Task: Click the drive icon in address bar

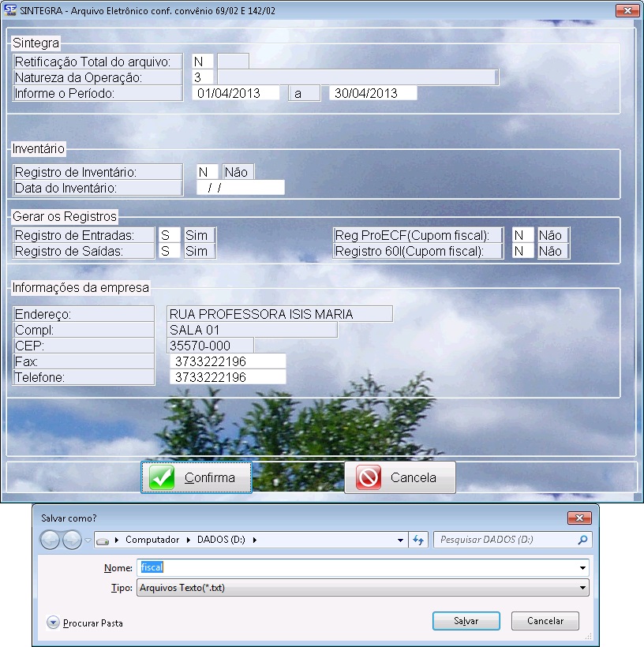Action: click(x=102, y=540)
